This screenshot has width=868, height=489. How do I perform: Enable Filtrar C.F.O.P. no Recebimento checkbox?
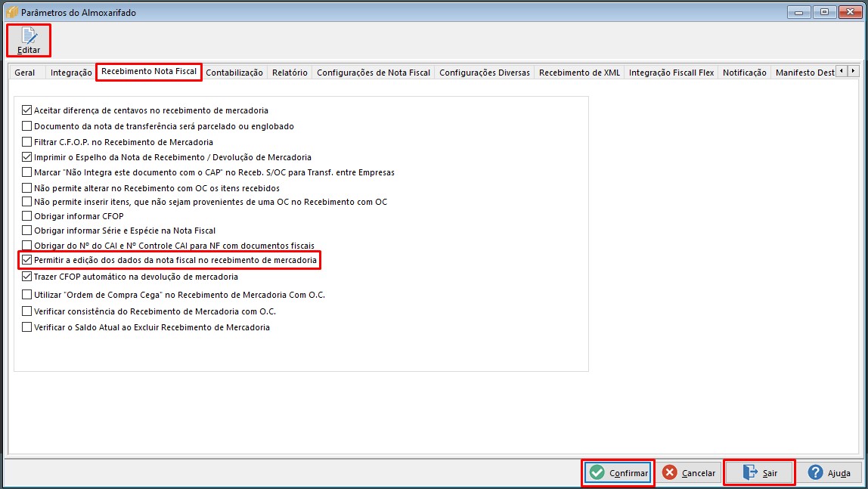pyautogui.click(x=26, y=141)
